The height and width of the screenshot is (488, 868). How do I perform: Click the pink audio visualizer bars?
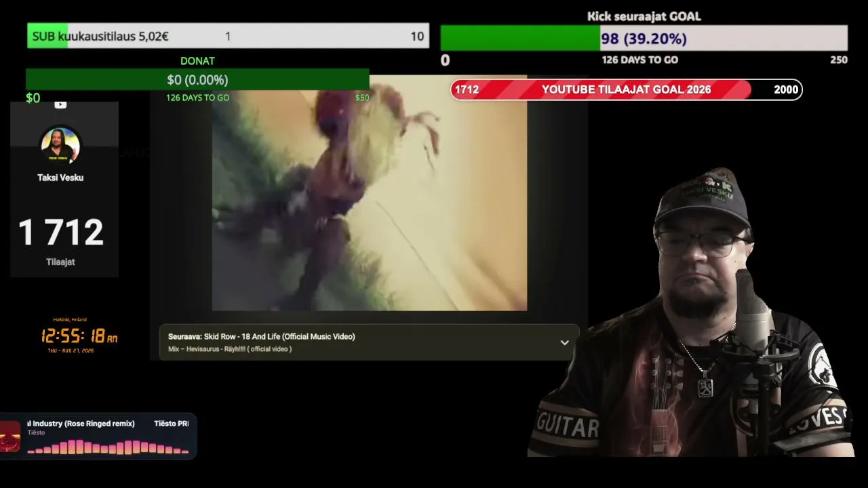(x=108, y=447)
